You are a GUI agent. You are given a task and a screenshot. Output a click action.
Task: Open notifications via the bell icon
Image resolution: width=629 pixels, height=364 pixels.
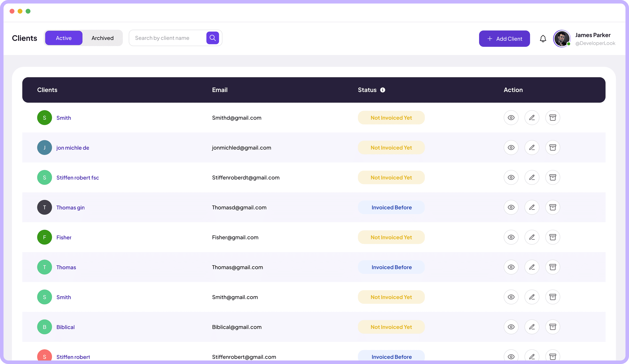point(543,38)
